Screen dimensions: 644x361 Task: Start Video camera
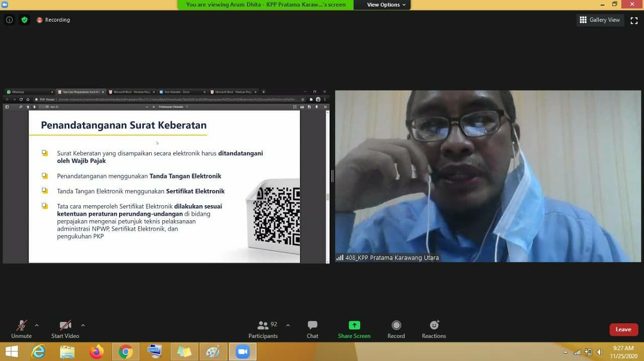tap(65, 329)
